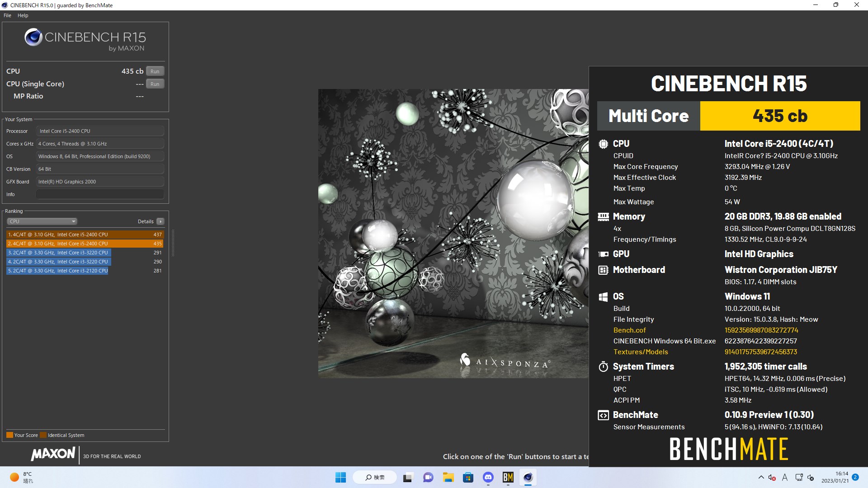Click the BENCHMATE logo at panel bottom

coord(728,449)
